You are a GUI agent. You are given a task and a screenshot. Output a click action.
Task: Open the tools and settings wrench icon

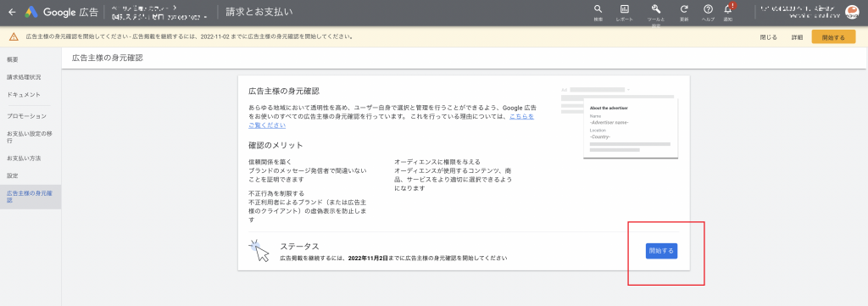[656, 8]
